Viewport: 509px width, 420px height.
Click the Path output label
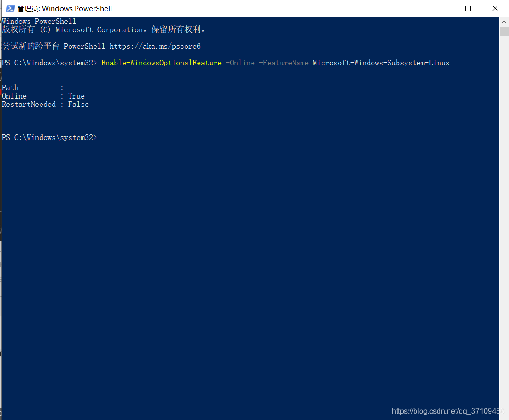[x=10, y=88]
